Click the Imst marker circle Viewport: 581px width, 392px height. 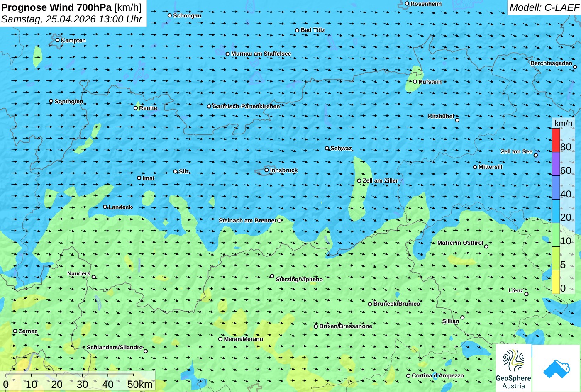pyautogui.click(x=139, y=178)
